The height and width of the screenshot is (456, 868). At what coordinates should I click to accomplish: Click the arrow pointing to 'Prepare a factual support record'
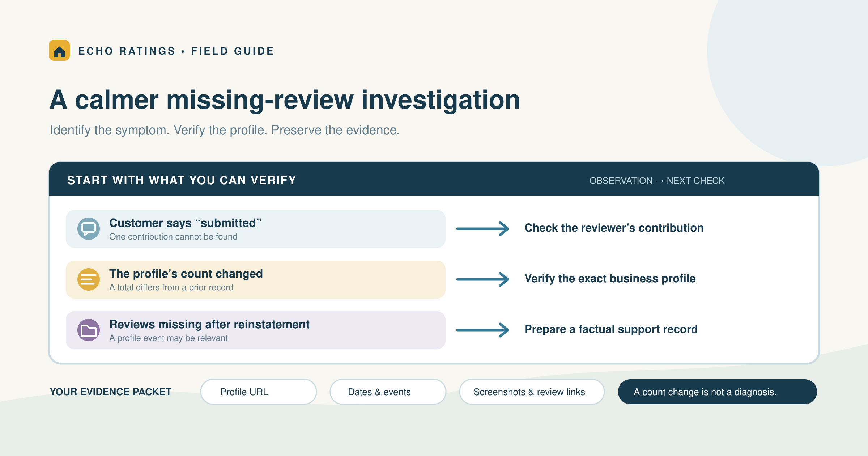pyautogui.click(x=483, y=330)
